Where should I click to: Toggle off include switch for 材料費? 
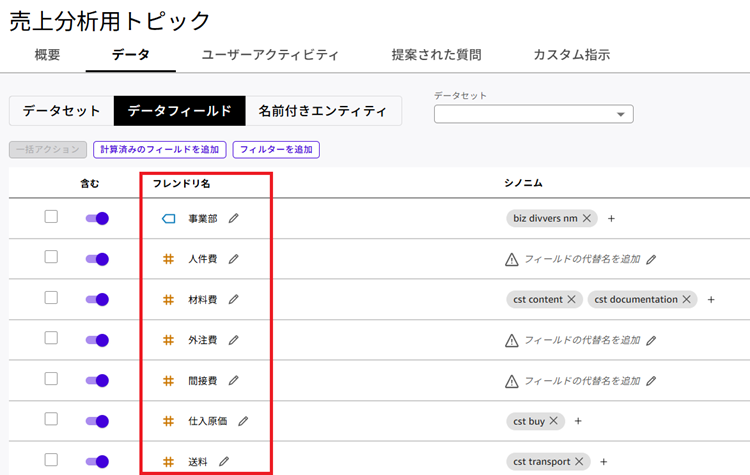pyautogui.click(x=97, y=299)
